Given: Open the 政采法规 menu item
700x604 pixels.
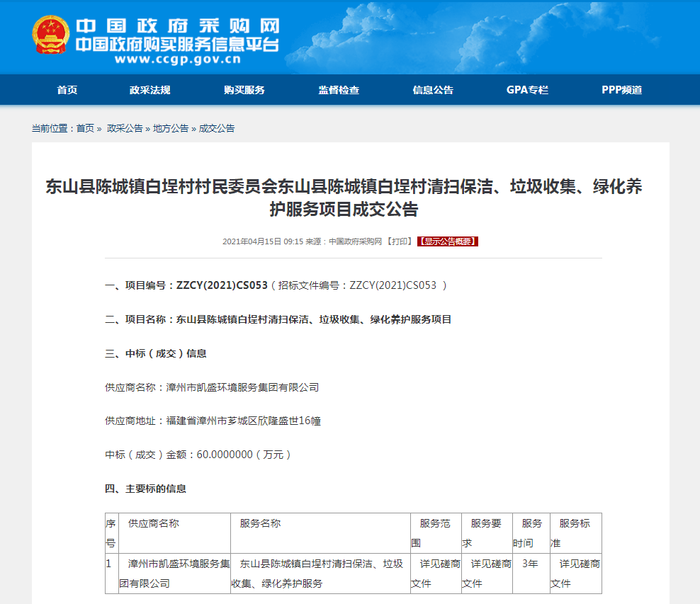Looking at the screenshot, I should (149, 90).
